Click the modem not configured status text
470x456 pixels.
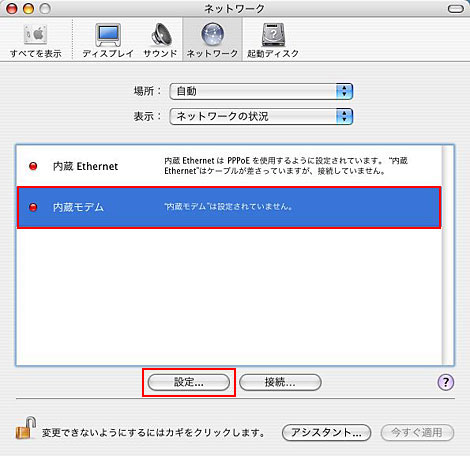click(x=229, y=207)
